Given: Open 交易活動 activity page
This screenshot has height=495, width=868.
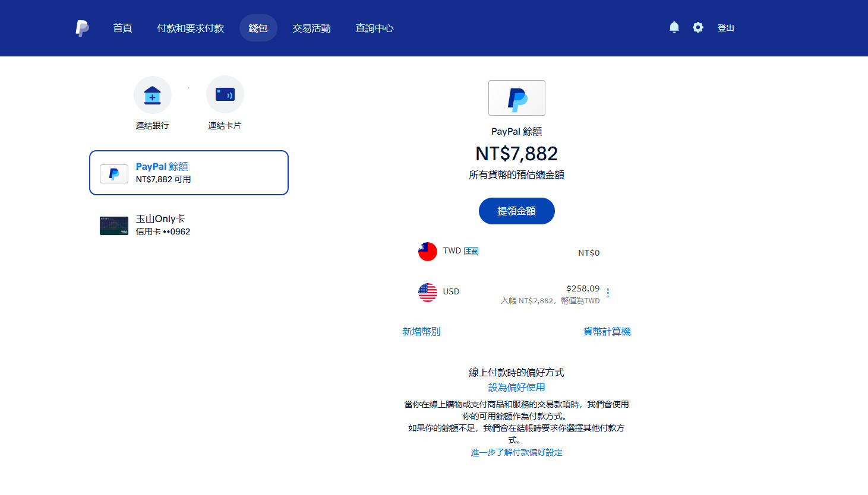Looking at the screenshot, I should pos(311,28).
